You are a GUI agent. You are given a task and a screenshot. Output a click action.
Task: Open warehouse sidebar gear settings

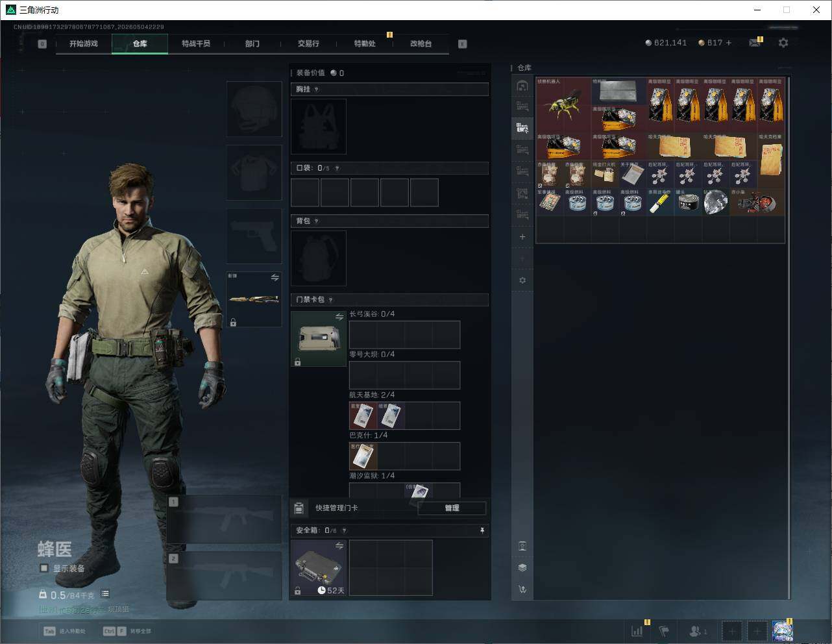click(x=522, y=280)
